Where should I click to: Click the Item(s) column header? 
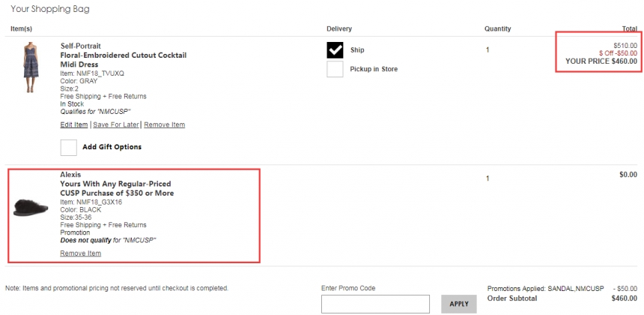click(22, 28)
